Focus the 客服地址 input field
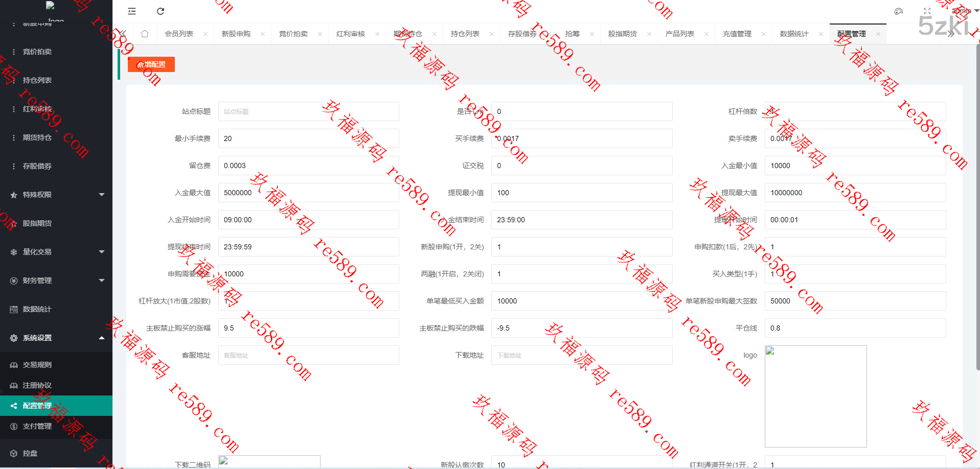Image resolution: width=980 pixels, height=469 pixels. [x=309, y=355]
